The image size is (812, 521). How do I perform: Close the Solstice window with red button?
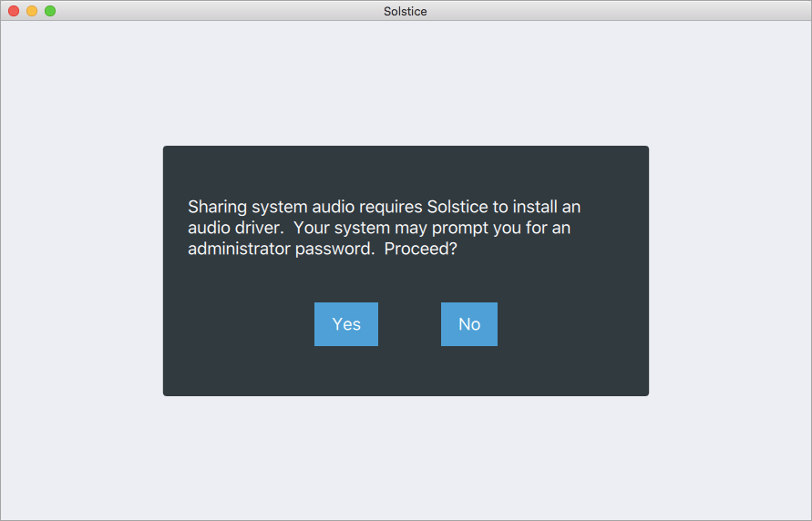pos(14,11)
